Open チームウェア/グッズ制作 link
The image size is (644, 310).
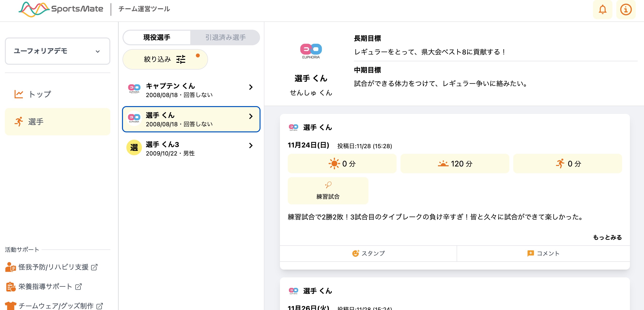point(54,306)
